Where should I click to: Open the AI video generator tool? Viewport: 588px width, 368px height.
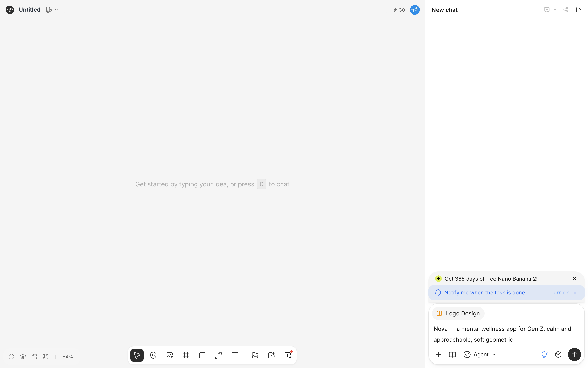coord(271,355)
